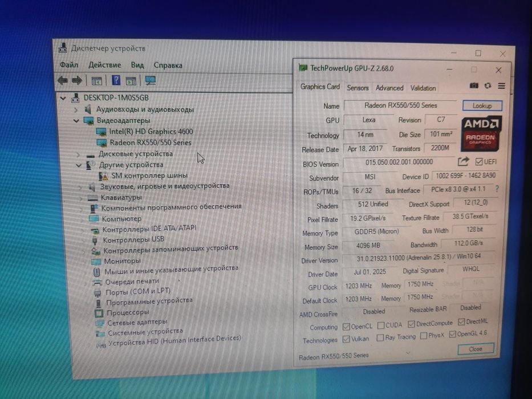Click the Мыши и иные указывающие устройства icon
532x399 pixels.
(97, 272)
